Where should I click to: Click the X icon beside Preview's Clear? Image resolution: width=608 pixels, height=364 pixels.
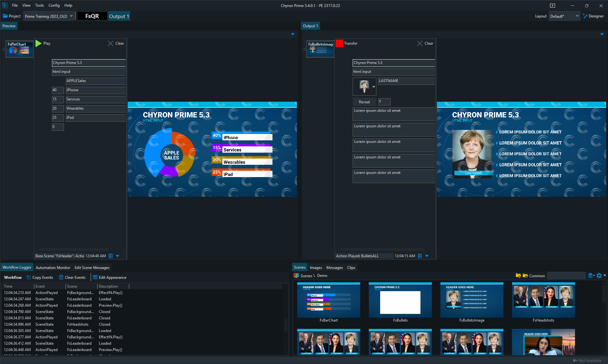tap(110, 43)
